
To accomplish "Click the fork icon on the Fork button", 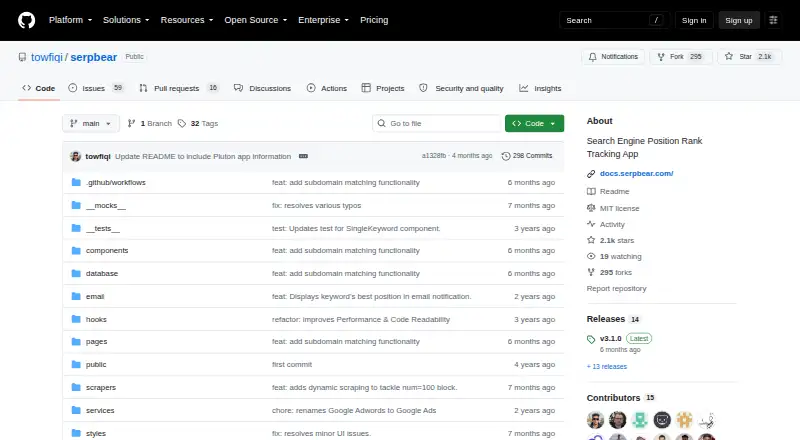I will point(661,57).
